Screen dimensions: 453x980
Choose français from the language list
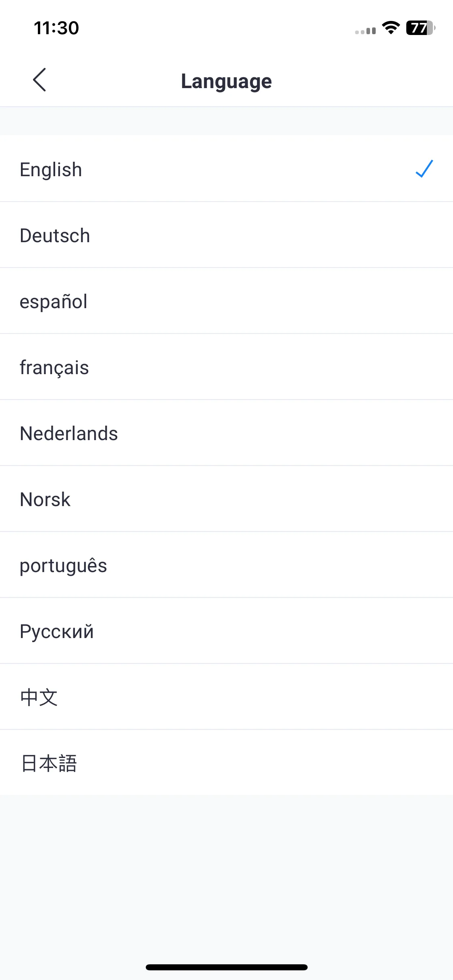point(226,367)
